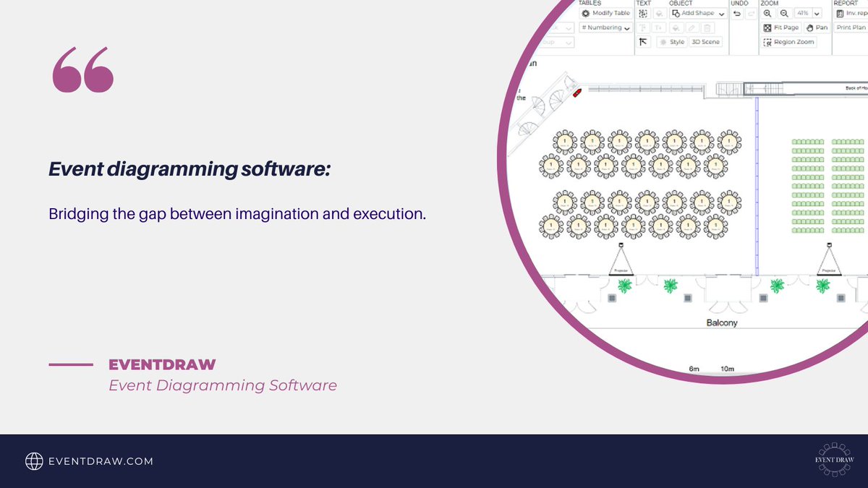This screenshot has width=868, height=488.
Task: Click the Style button
Action: 671,42
